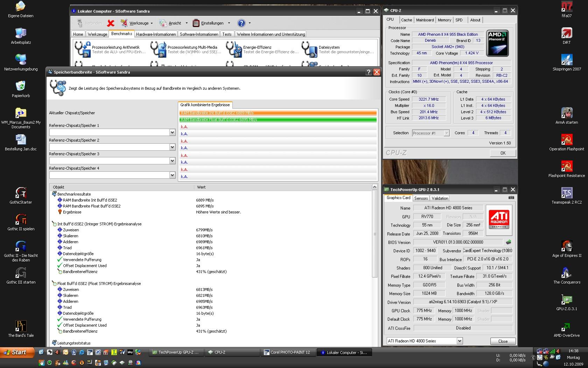Open the Sensors tab in GPU-Z

click(x=421, y=198)
